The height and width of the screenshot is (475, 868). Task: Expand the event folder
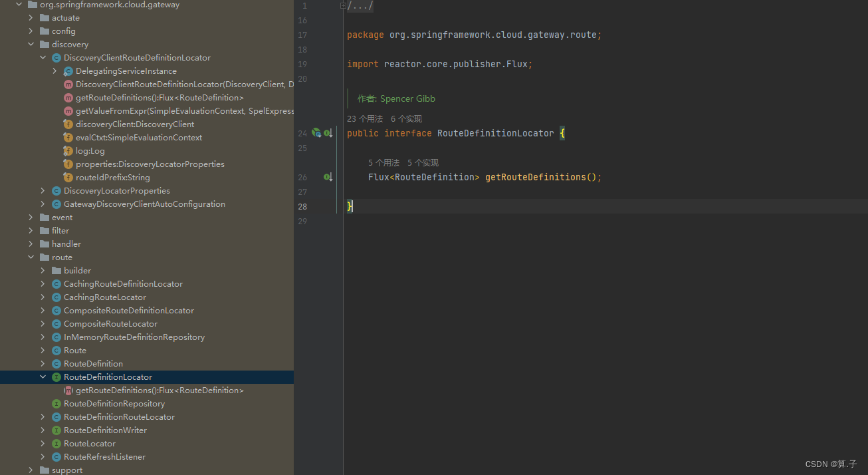(31, 218)
